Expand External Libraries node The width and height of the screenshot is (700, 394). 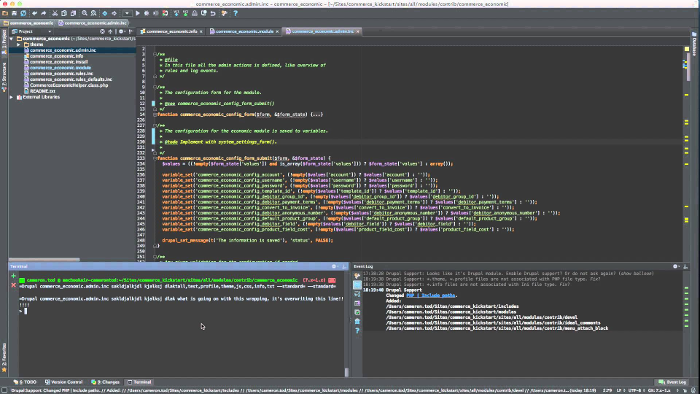coord(12,97)
